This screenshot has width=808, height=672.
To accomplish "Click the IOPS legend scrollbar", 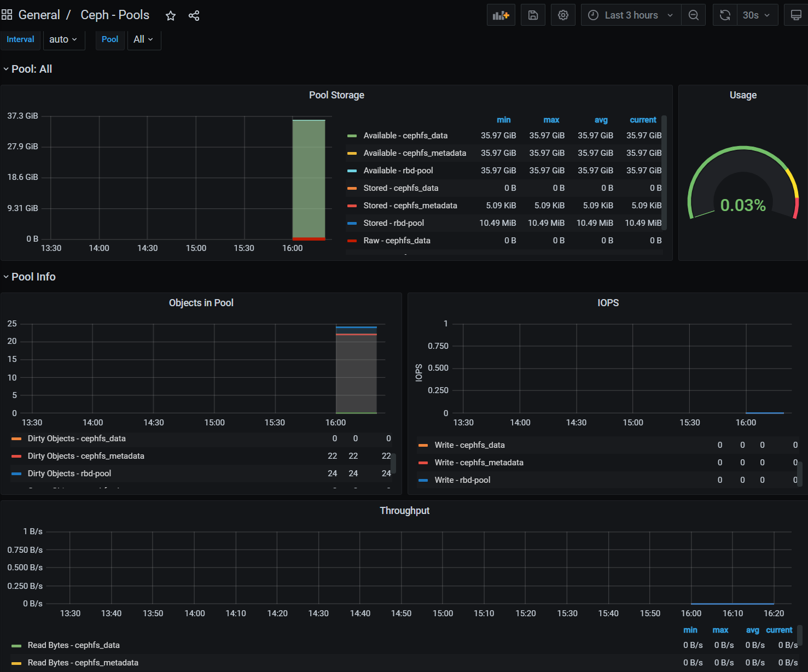I will click(799, 474).
